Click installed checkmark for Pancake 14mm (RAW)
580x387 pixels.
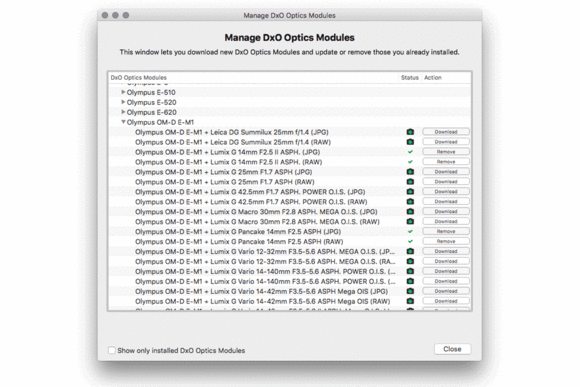(410, 242)
